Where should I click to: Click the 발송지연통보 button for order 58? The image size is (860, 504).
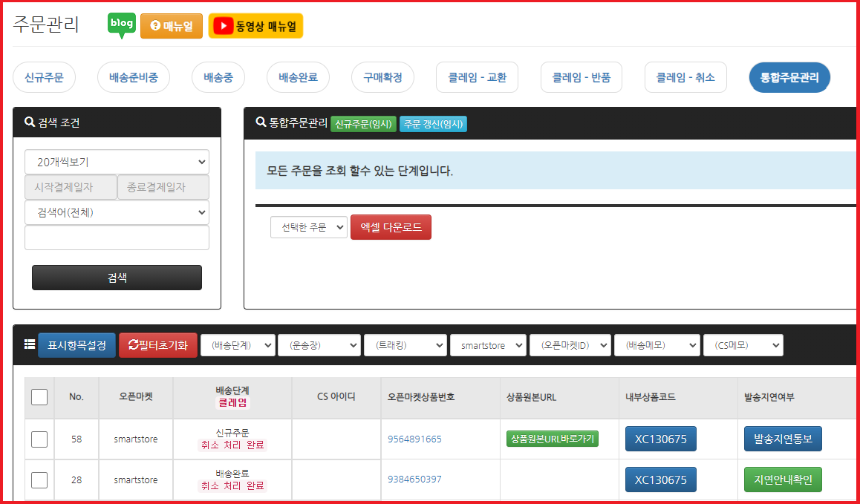click(x=783, y=439)
